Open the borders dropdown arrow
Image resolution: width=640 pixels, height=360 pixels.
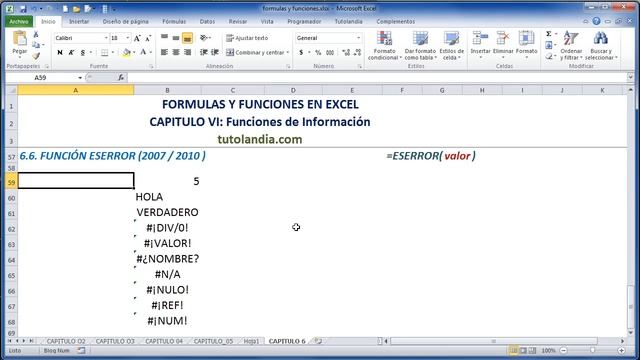tap(113, 52)
